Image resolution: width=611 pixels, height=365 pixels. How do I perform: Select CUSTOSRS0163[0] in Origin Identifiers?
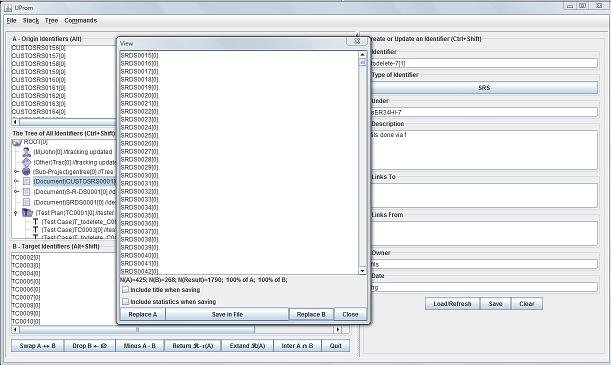pos(39,104)
